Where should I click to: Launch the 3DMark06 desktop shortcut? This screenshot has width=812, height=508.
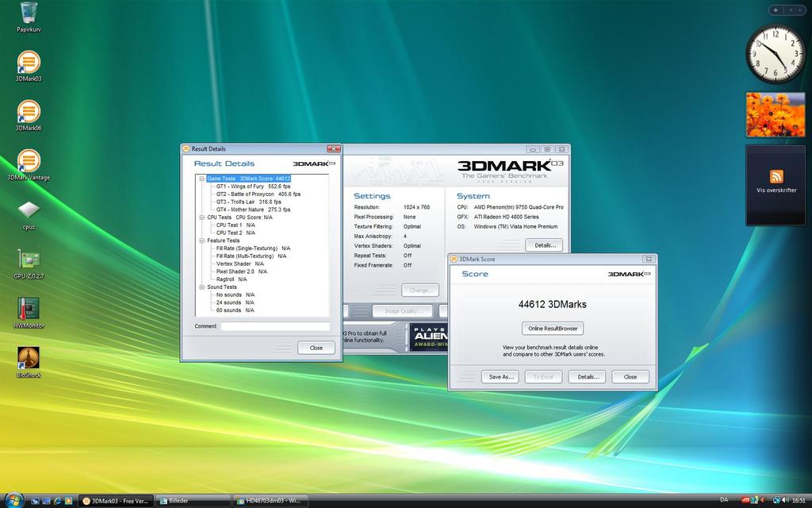pyautogui.click(x=29, y=115)
